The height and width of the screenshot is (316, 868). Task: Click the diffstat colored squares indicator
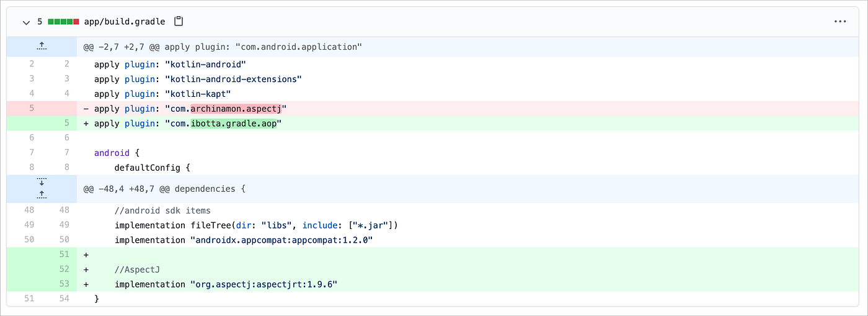point(63,22)
